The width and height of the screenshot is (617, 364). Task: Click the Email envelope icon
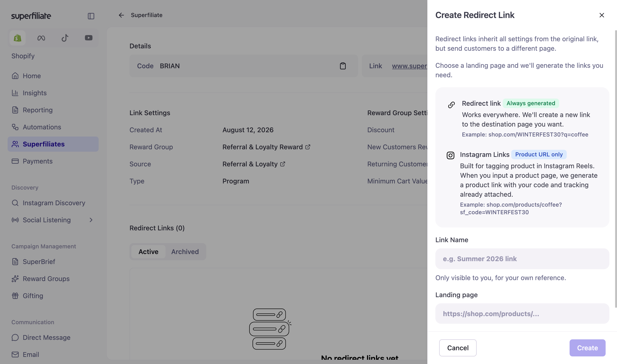15,355
